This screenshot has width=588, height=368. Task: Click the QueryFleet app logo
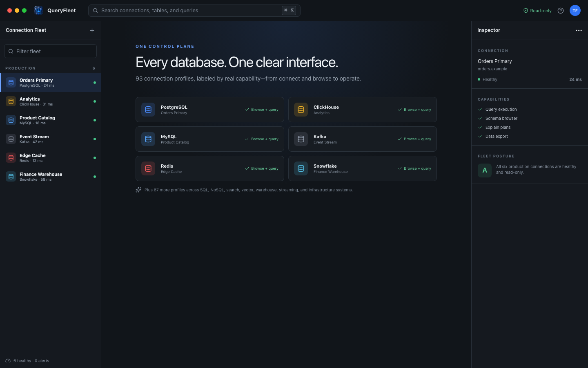(38, 10)
